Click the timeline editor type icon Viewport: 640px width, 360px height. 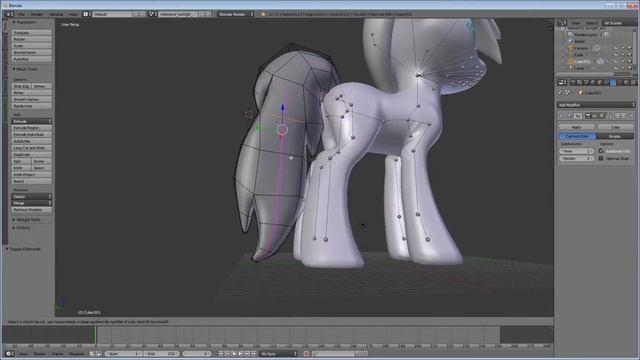point(9,353)
